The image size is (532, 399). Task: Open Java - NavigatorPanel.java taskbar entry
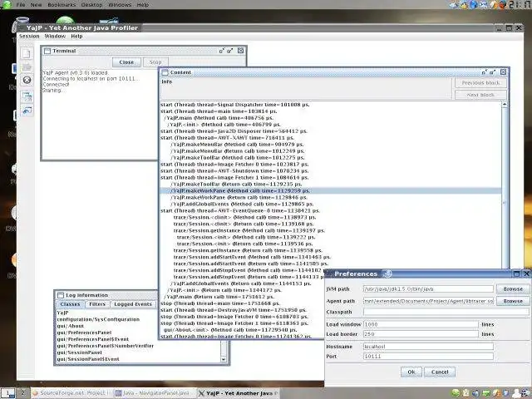tap(155, 393)
